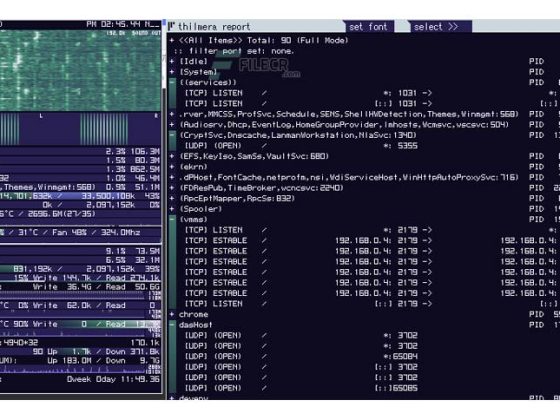Click the 2.3% 106.3M process row
This screenshot has width=560, height=420.
coord(80,151)
